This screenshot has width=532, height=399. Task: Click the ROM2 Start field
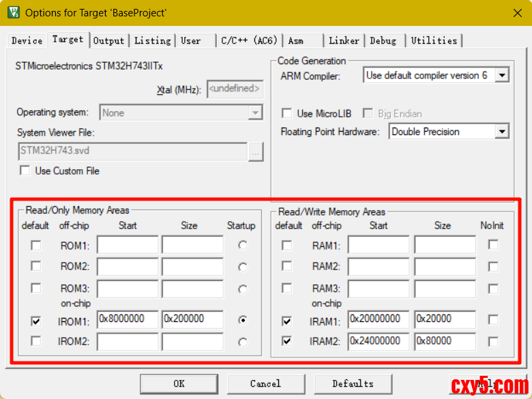point(128,266)
